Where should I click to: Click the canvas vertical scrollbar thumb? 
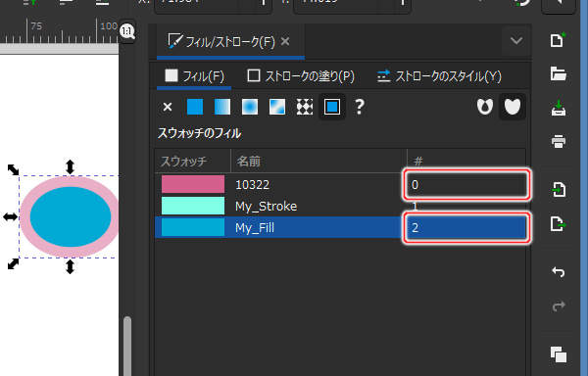click(127, 346)
